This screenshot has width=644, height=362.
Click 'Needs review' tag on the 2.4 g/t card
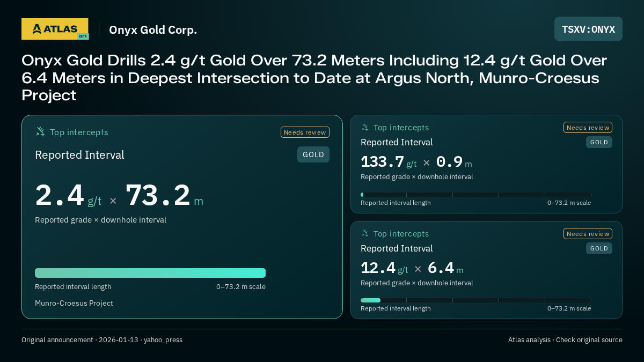click(305, 132)
